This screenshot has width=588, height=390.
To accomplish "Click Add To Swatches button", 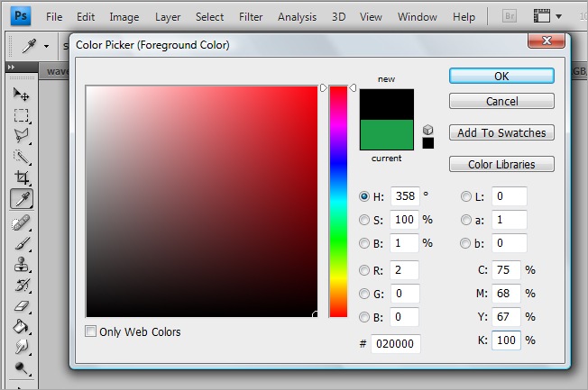I will (501, 132).
